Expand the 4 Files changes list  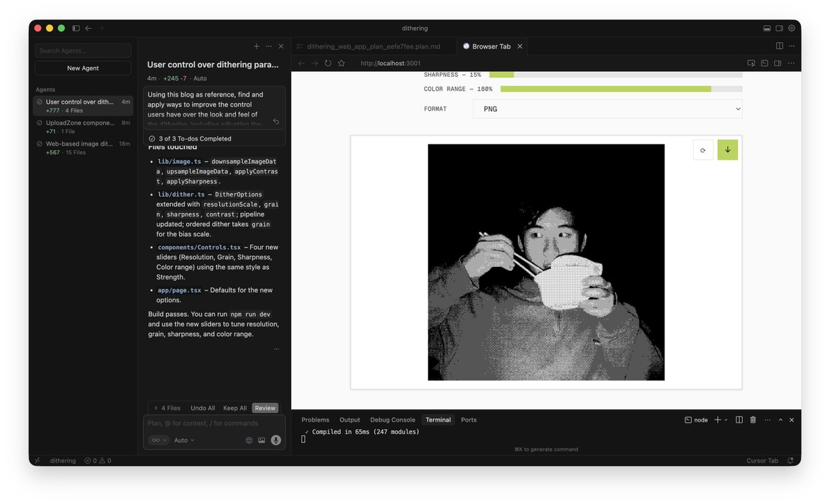pyautogui.click(x=167, y=408)
